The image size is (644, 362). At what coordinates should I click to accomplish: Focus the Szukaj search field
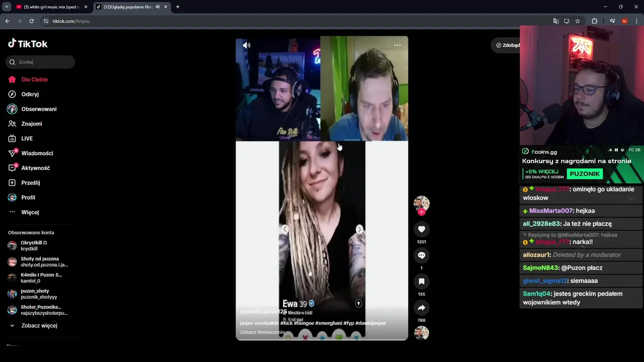40,62
